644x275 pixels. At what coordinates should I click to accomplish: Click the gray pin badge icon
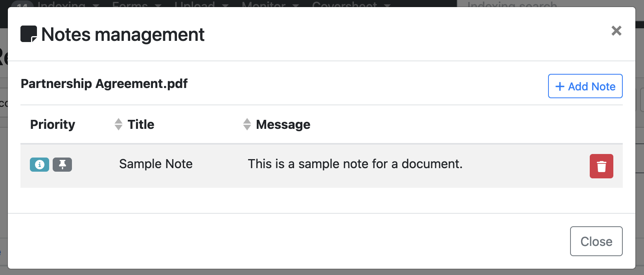click(62, 165)
